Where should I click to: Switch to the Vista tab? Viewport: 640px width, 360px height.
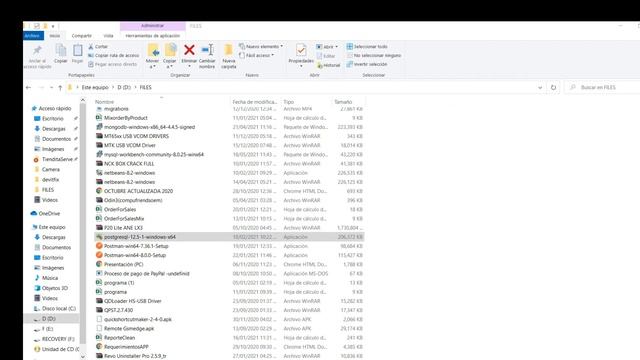tap(108, 36)
